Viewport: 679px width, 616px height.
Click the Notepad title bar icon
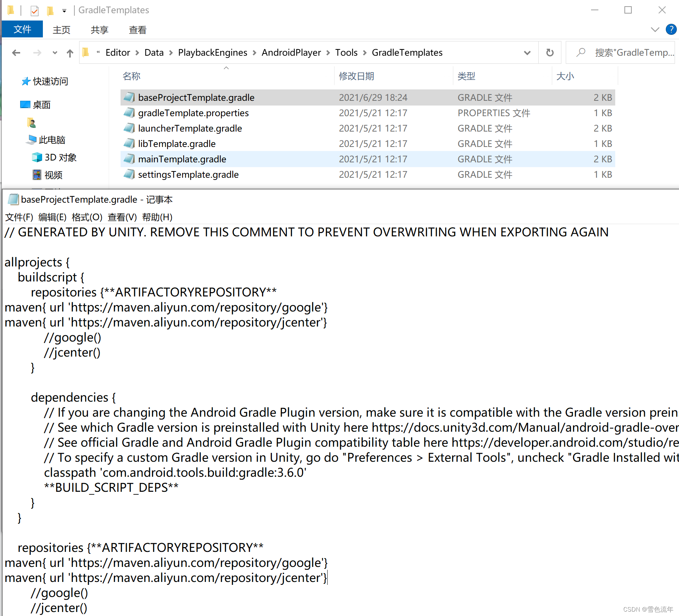click(13, 199)
